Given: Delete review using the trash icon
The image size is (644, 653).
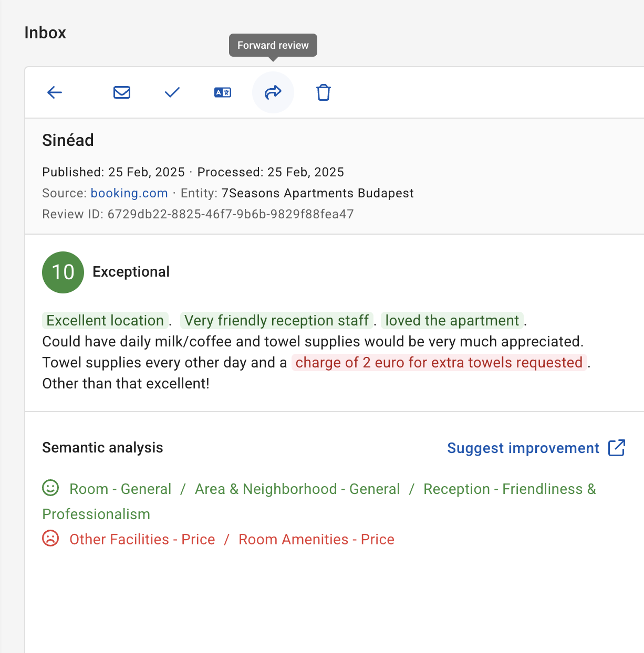Looking at the screenshot, I should click(324, 92).
